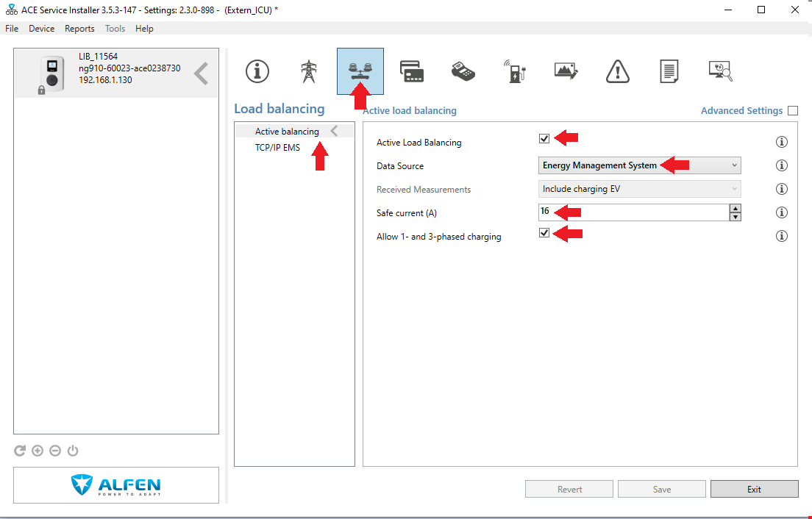This screenshot has width=812, height=519.
Task: Click the refresh devices icon
Action: pos(20,451)
